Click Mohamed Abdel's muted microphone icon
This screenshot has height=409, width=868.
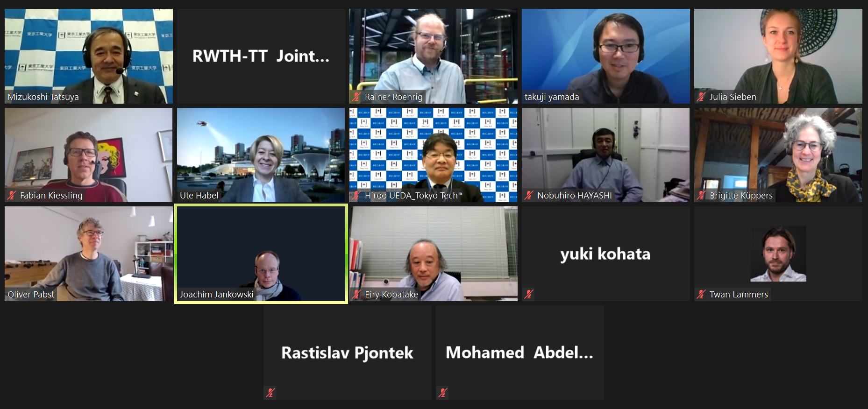point(443,393)
